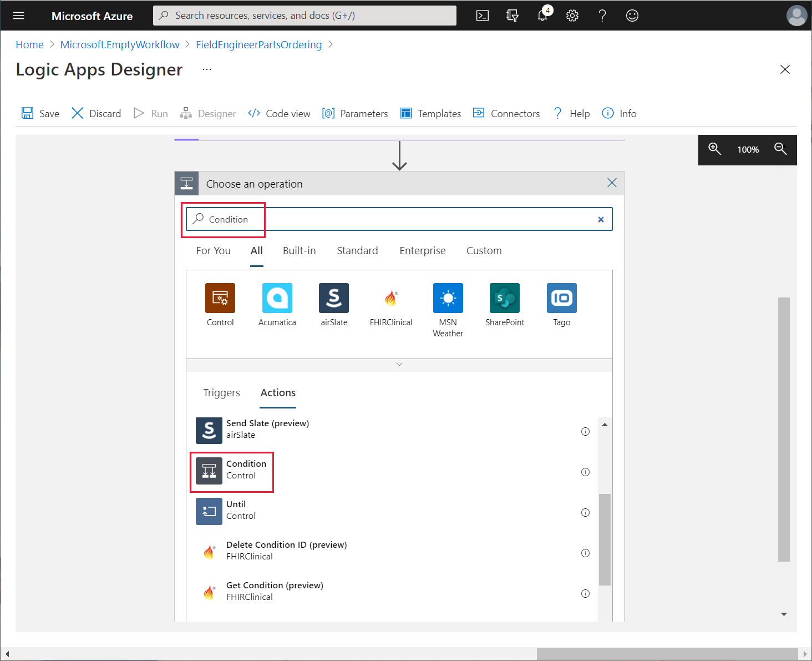Show info for Delete Condition ID action
812x661 pixels.
pos(585,553)
